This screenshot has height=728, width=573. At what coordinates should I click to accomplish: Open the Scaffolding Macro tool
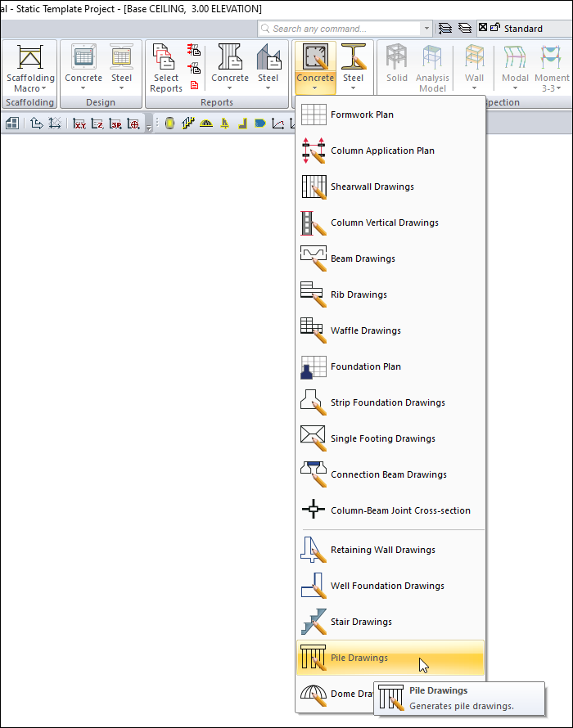[x=30, y=68]
